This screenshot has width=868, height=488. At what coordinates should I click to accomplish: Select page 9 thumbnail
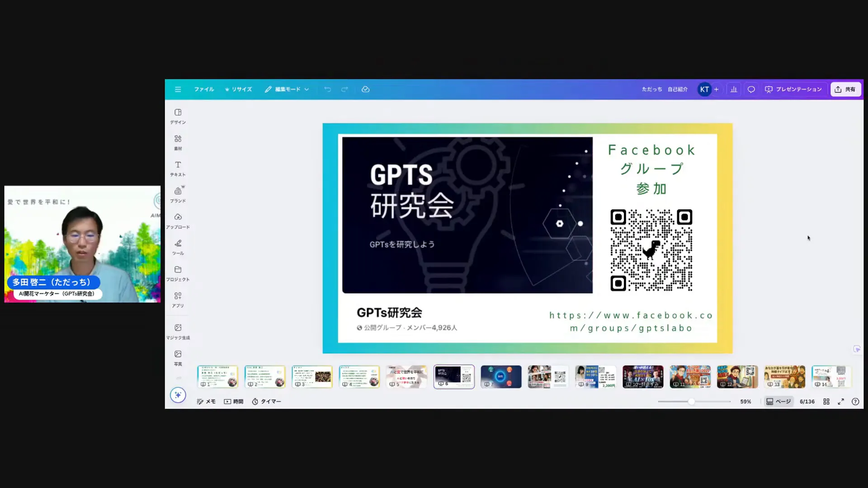pyautogui.click(x=595, y=377)
